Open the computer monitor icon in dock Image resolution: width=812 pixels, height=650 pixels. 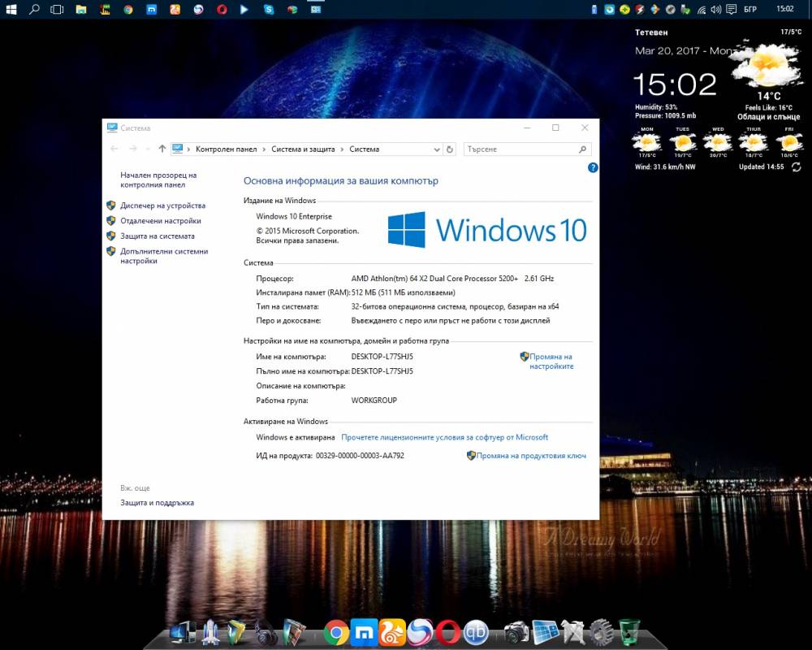pyautogui.click(x=184, y=632)
